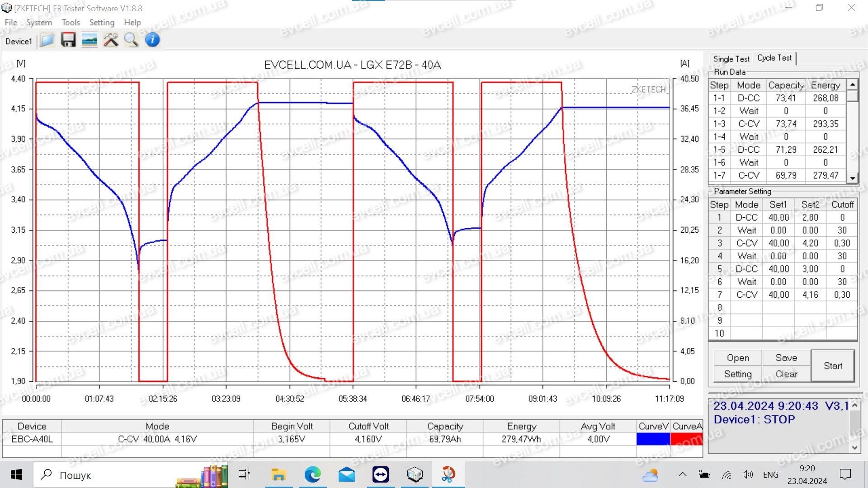Click the Open button
The image size is (868, 488).
pos(738,358)
